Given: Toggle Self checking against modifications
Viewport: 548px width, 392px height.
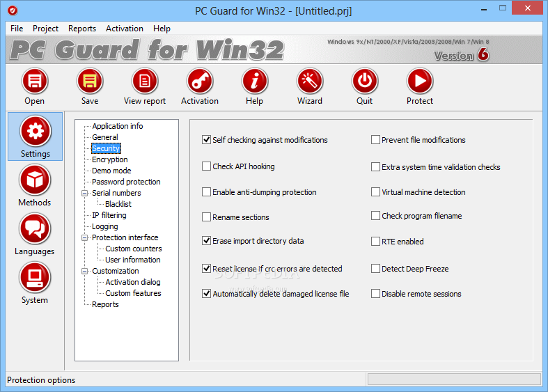Looking at the screenshot, I should [206, 140].
